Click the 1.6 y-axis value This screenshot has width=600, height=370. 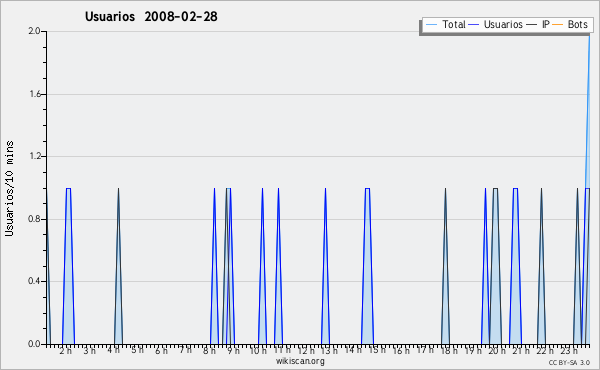point(34,94)
